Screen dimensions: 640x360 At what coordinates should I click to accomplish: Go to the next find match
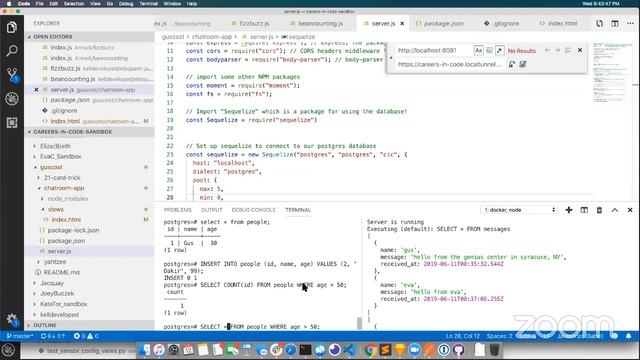[x=557, y=50]
